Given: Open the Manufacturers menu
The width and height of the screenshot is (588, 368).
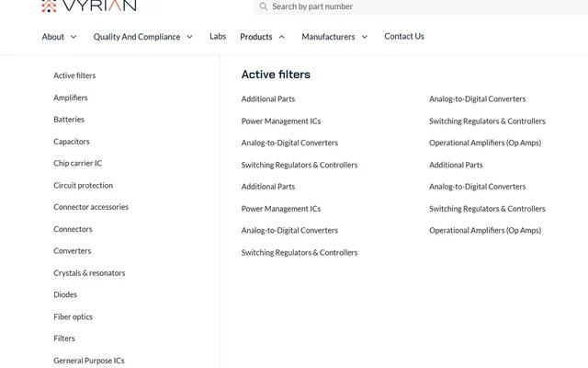Looking at the screenshot, I should (328, 37).
